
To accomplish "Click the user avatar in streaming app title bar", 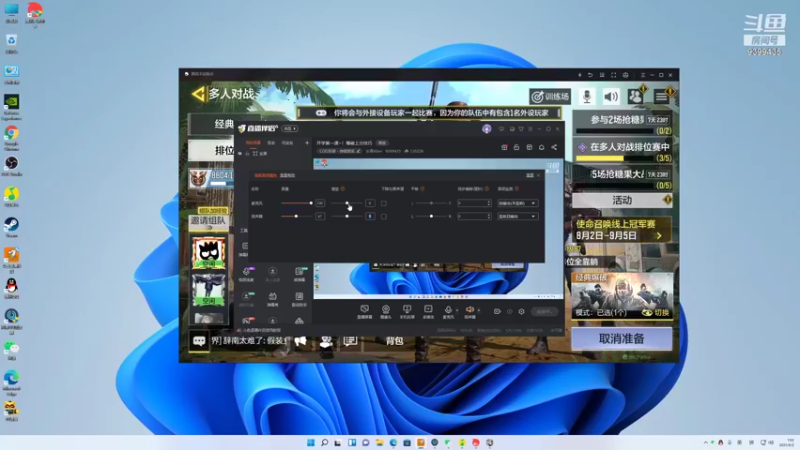I will [x=487, y=129].
